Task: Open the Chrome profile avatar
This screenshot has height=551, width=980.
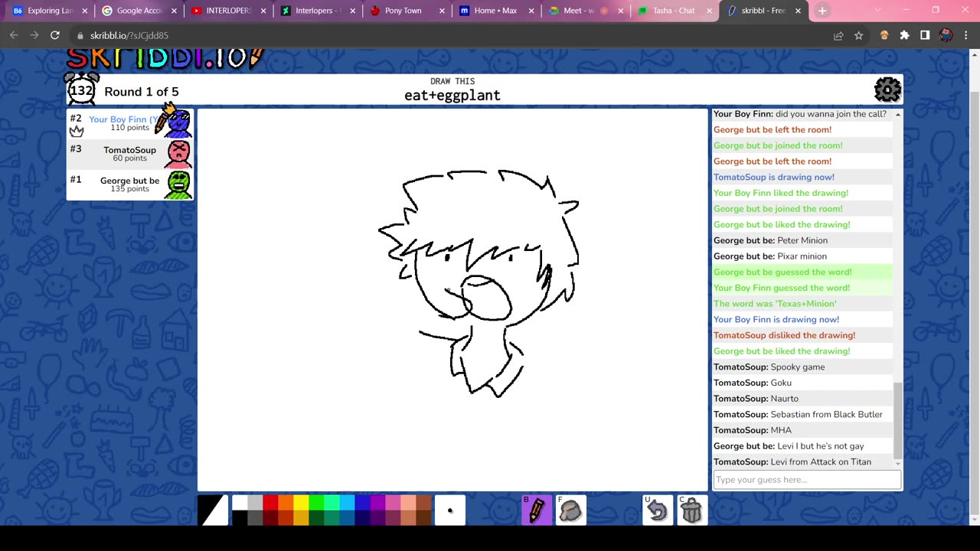Action: click(x=946, y=35)
